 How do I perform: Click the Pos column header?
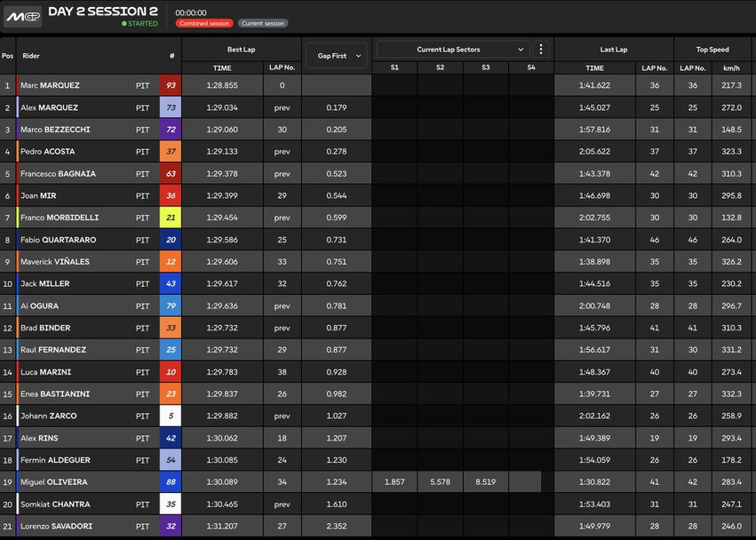tap(8, 56)
